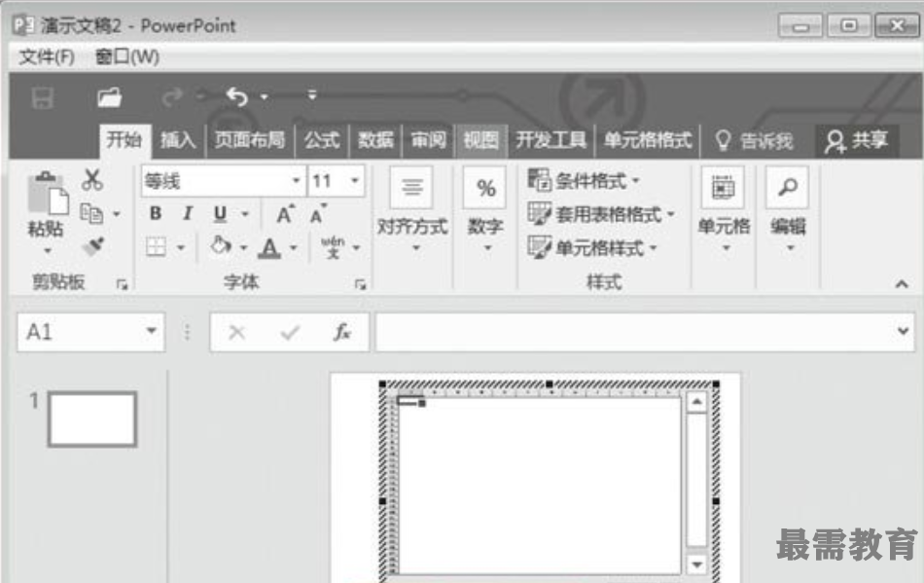
Task: Click the A1 name box
Action: point(80,332)
